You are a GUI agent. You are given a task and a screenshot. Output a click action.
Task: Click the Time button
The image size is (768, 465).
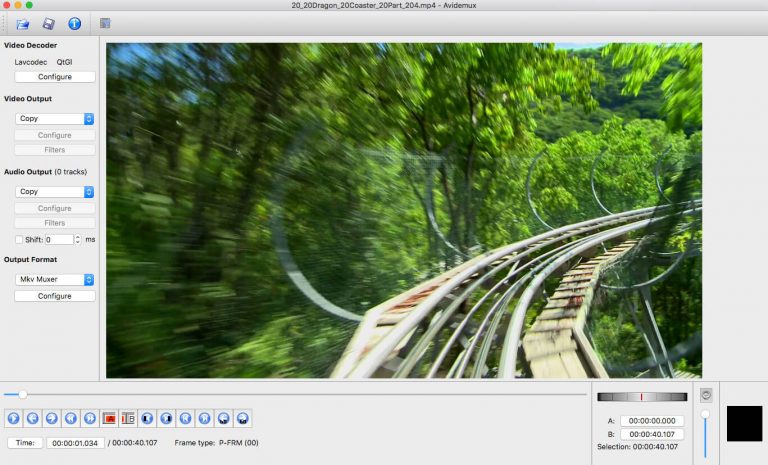[x=25, y=443]
